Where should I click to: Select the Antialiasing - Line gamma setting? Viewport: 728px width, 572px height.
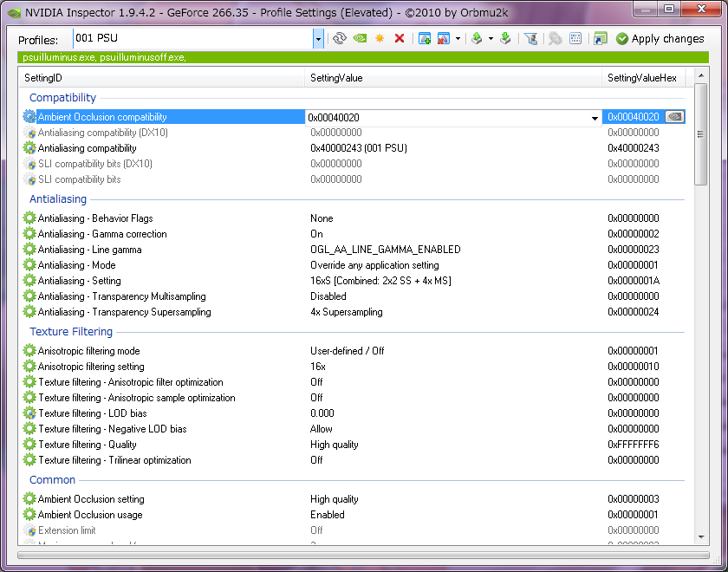coord(354,250)
